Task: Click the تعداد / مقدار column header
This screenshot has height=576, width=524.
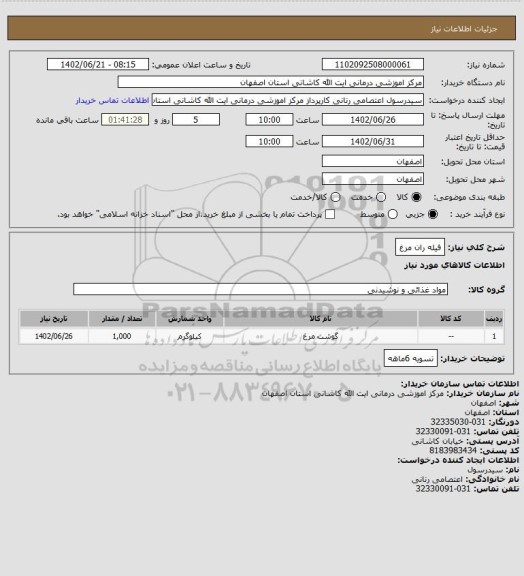Action: coord(122,318)
